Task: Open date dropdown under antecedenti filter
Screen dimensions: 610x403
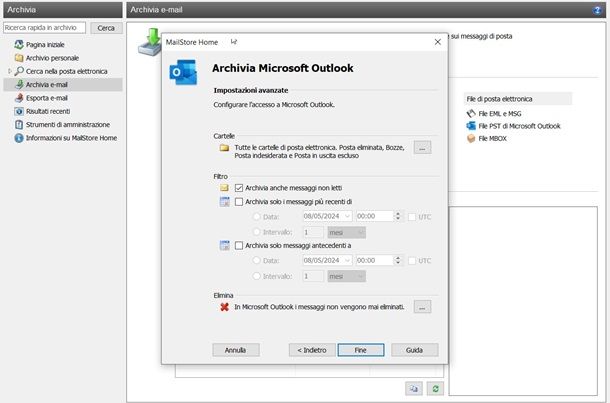Action: [x=347, y=260]
